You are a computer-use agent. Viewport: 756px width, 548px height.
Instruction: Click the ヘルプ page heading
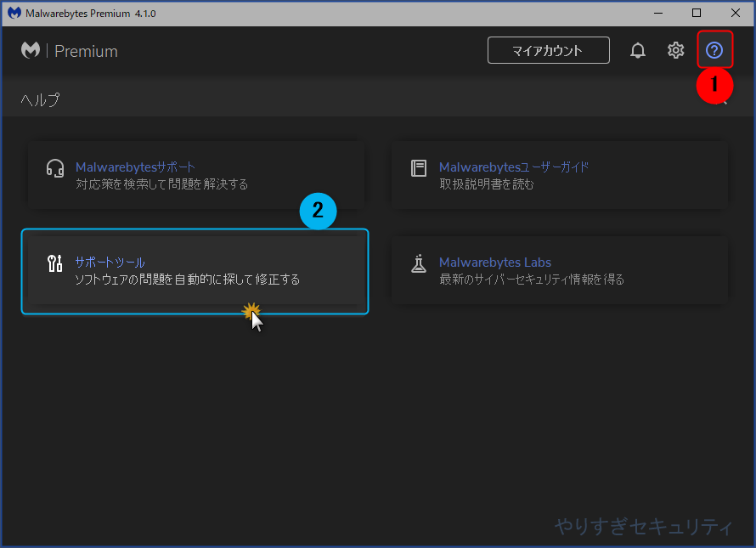pyautogui.click(x=40, y=100)
